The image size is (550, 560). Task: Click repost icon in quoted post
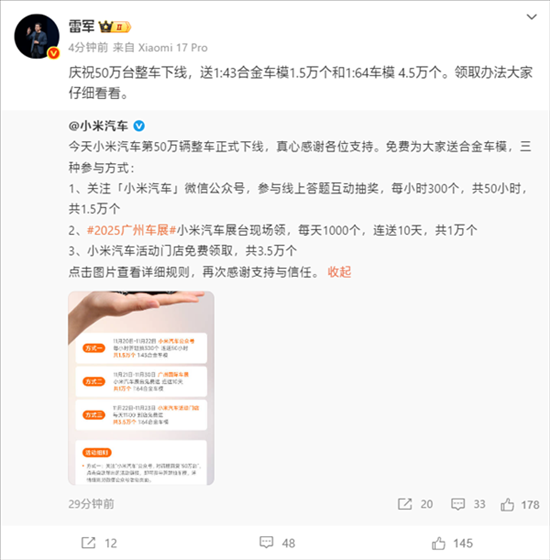405,504
